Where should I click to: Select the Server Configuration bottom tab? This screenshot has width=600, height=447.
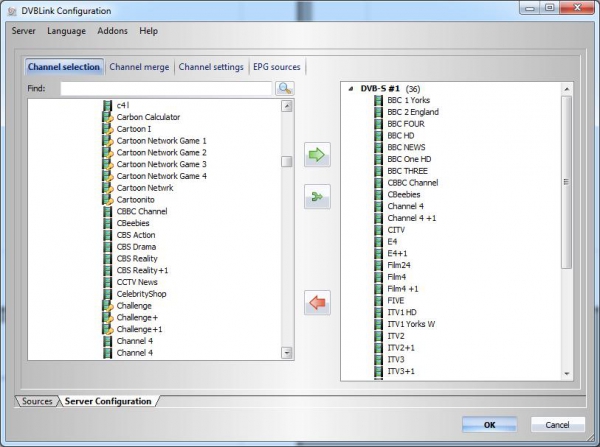(108, 401)
